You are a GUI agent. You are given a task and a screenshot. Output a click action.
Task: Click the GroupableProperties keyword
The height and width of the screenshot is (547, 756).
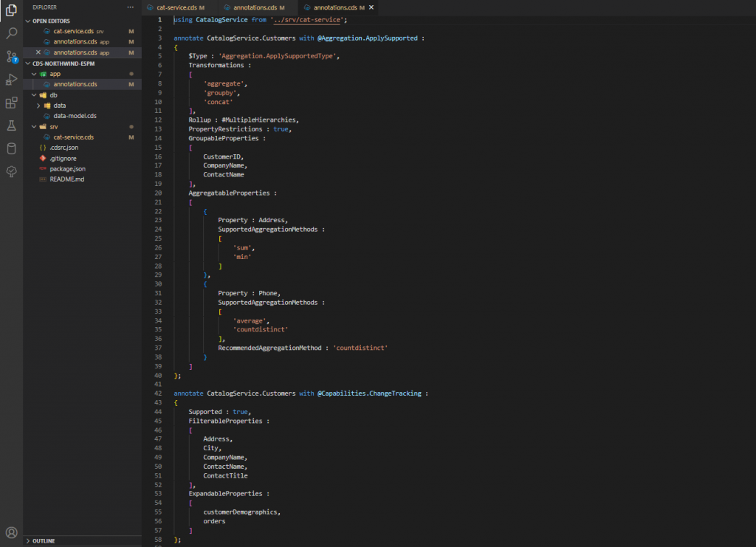coord(223,138)
